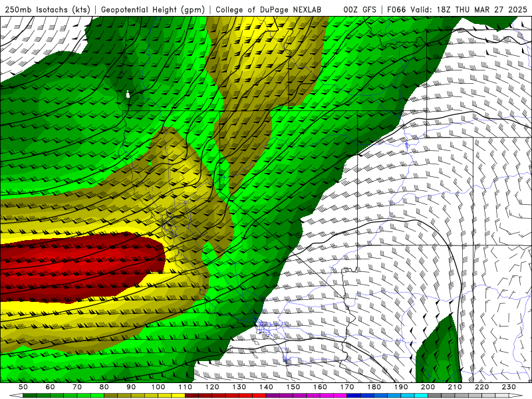Click the 'F066 Valid: 18Z THU MAR 27 2025' text
The width and height of the screenshot is (532, 399).
click(x=457, y=9)
